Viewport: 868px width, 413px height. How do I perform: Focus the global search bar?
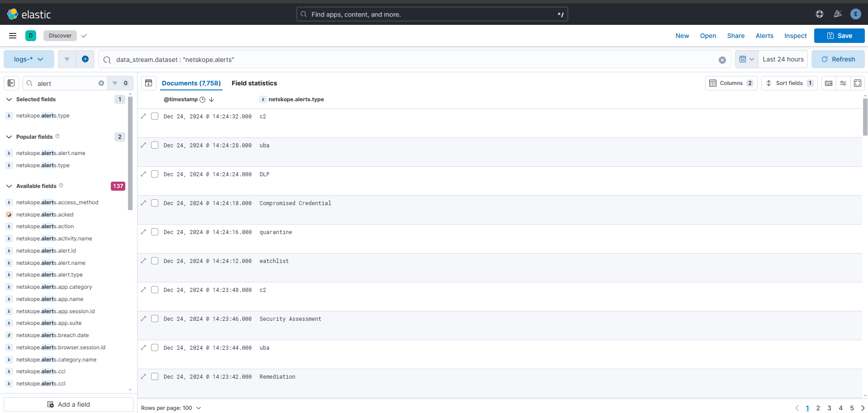click(432, 14)
